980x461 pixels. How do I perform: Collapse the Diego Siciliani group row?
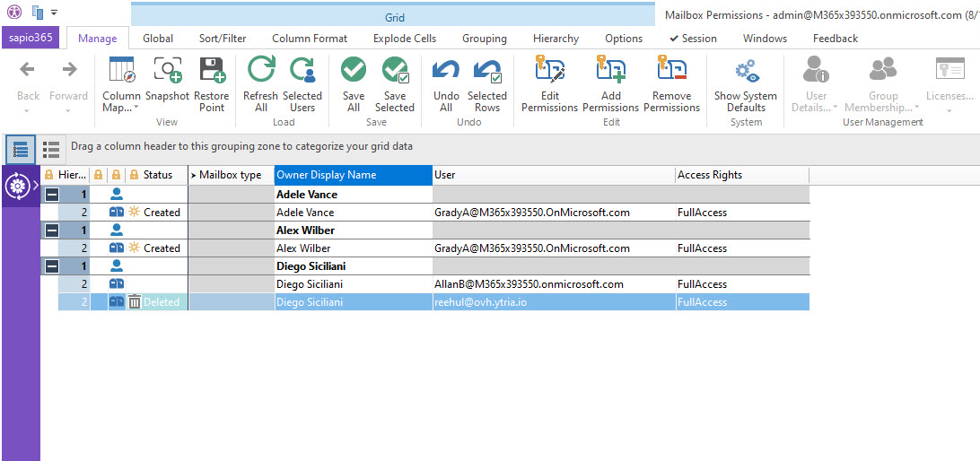[52, 266]
